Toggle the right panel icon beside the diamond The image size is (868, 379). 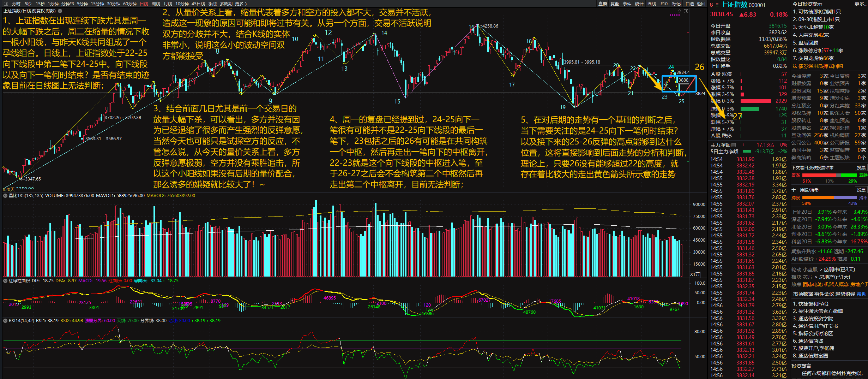(686, 11)
